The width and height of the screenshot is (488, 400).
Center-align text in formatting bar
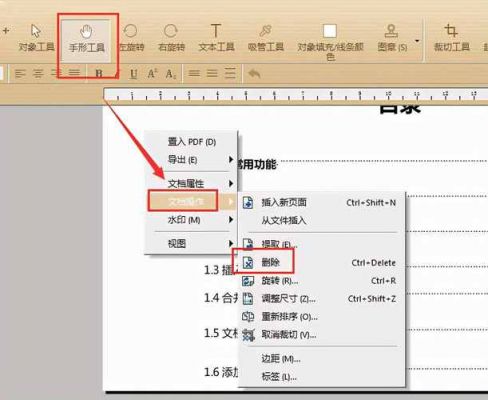pyautogui.click(x=38, y=73)
